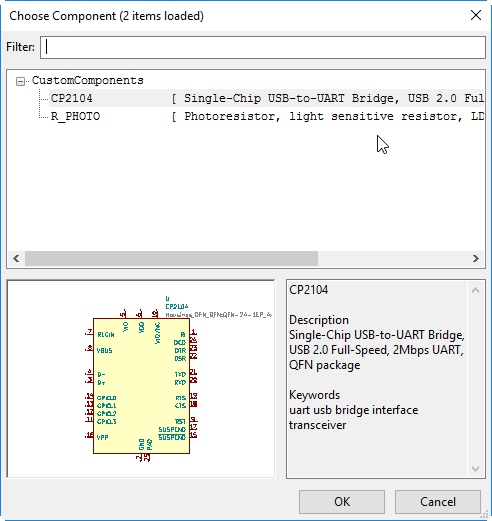The image size is (492, 521).
Task: Click the description pane scroll-up arrow
Action: pos(476,290)
